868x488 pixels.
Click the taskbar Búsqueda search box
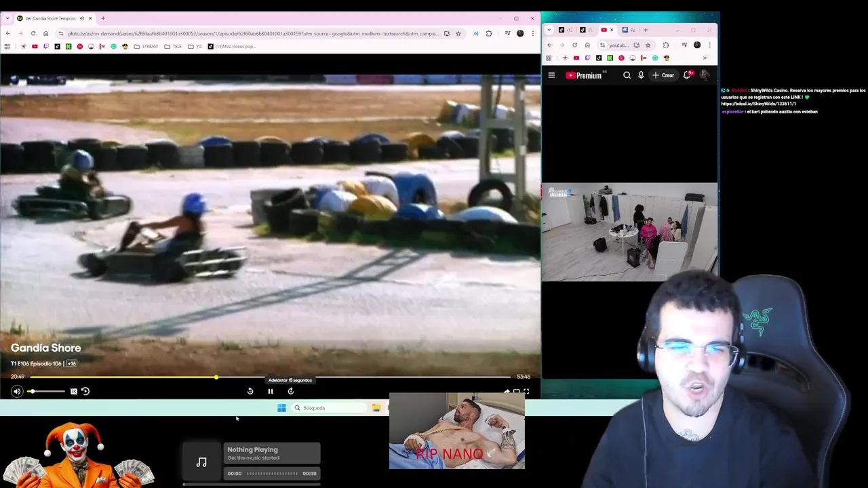pos(329,408)
